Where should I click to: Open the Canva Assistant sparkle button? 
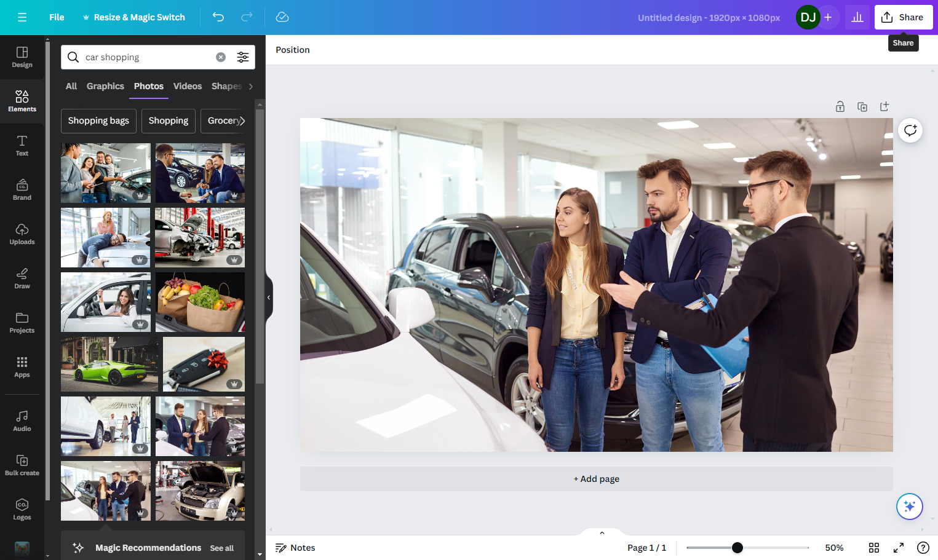coord(910,507)
